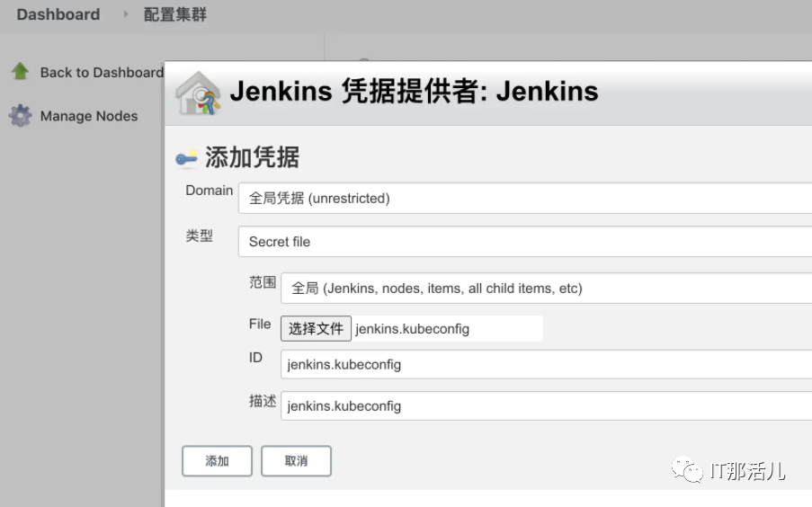The width and height of the screenshot is (812, 507).
Task: Click the 添加凭据 section heading
Action: point(252,157)
